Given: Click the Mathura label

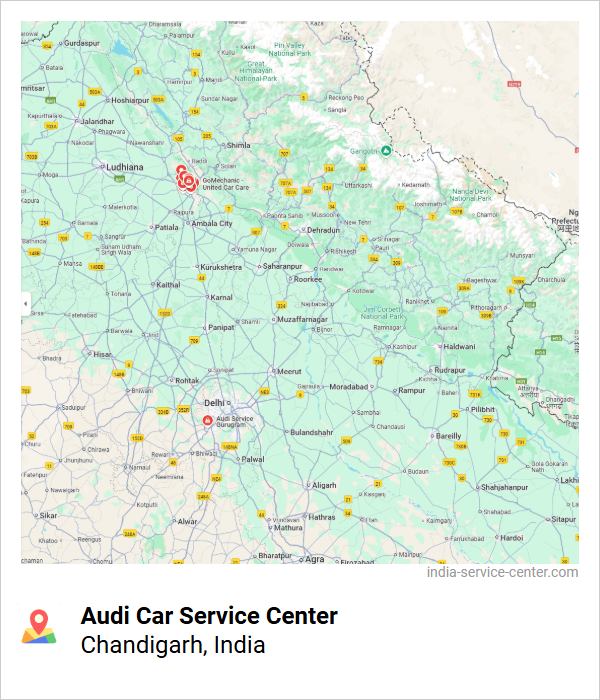Looking at the screenshot, I should pos(288,527).
